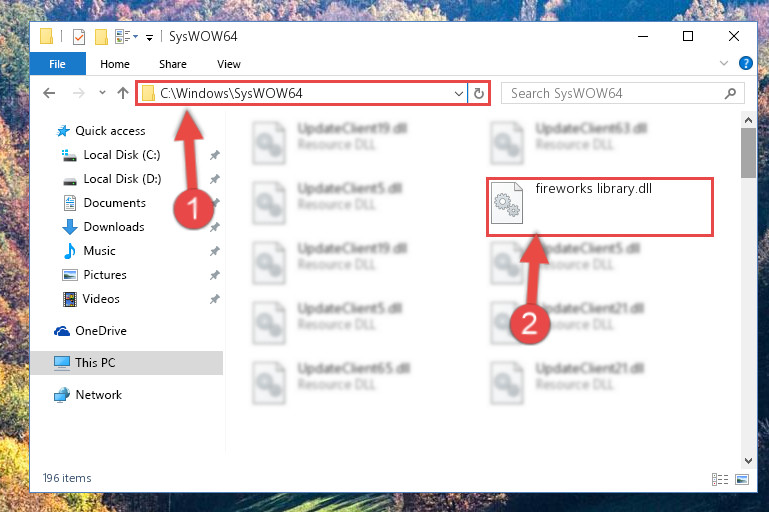This screenshot has height=512, width=769.
Task: Click the Back navigation arrow
Action: [x=49, y=93]
